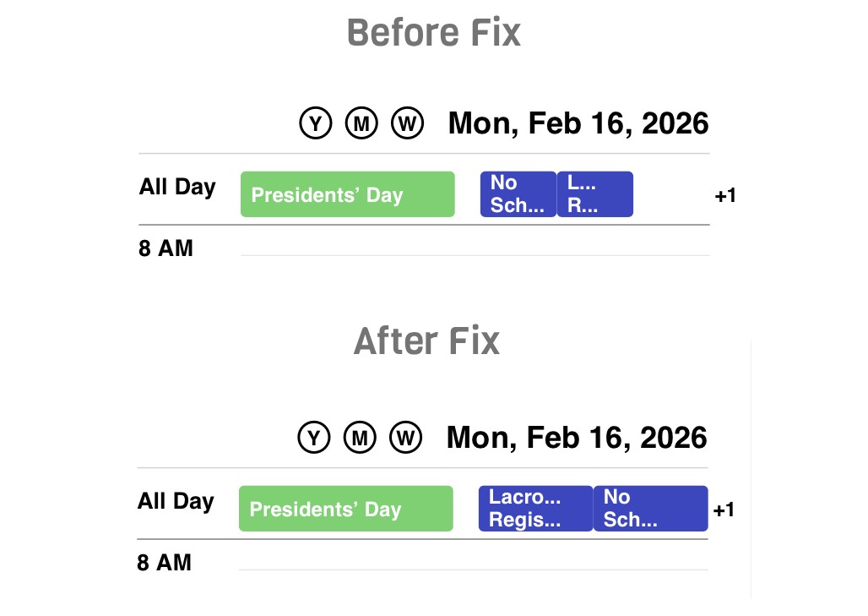The image size is (868, 616).
Task: Click the 8 AM time slot in Before Fix
Action: click(x=165, y=248)
